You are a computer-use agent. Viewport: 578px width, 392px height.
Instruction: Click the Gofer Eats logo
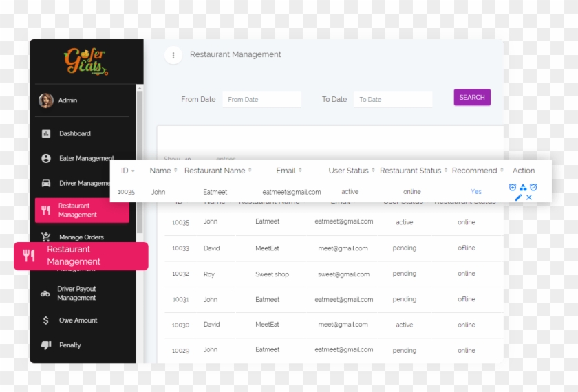[86, 62]
